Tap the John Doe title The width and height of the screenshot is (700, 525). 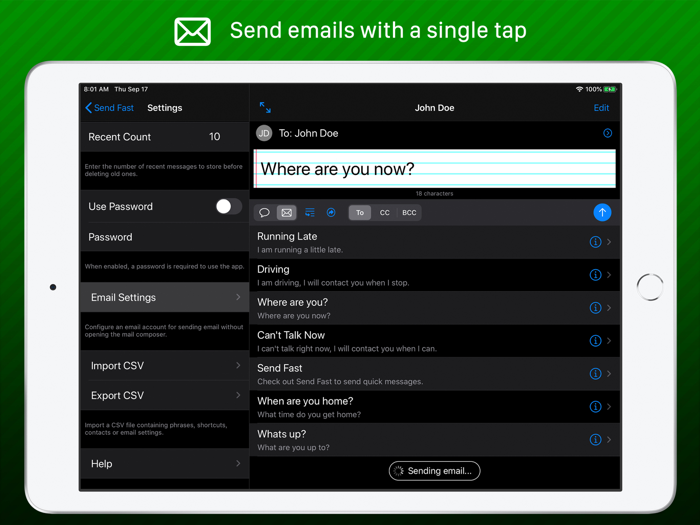(434, 108)
